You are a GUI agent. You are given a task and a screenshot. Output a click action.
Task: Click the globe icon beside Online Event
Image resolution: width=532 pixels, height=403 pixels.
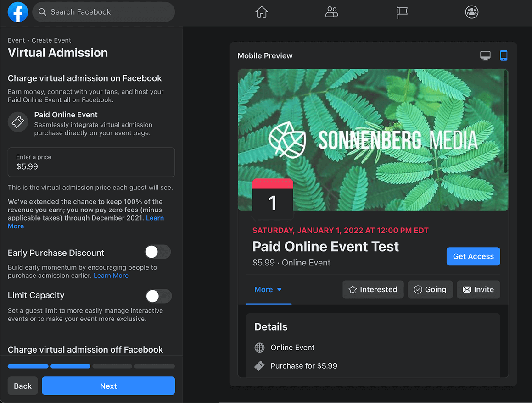click(x=259, y=348)
